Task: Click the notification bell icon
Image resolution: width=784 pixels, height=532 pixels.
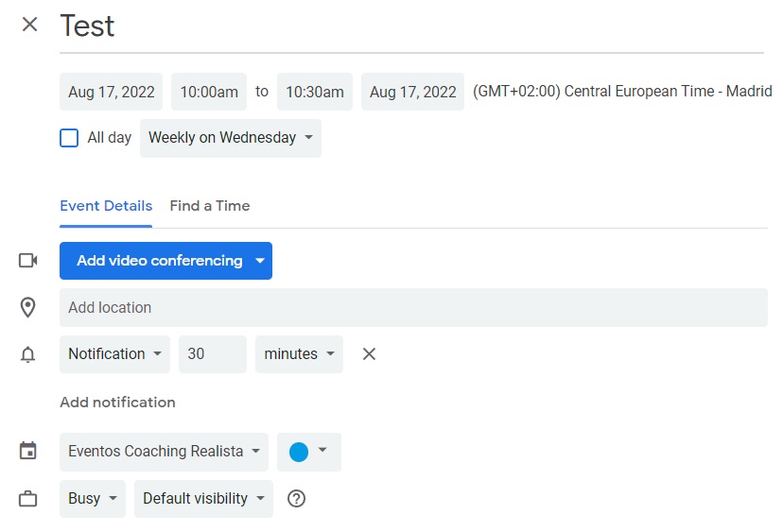Action: pyautogui.click(x=28, y=354)
